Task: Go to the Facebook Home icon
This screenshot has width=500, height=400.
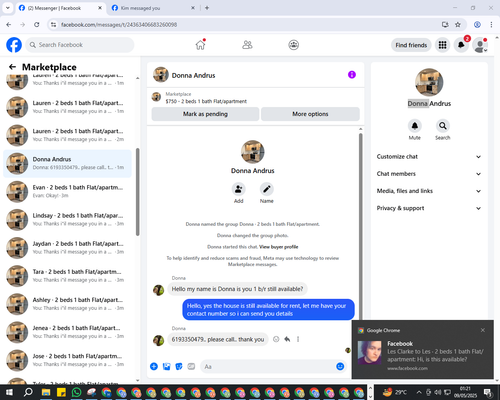Action: pos(200,45)
